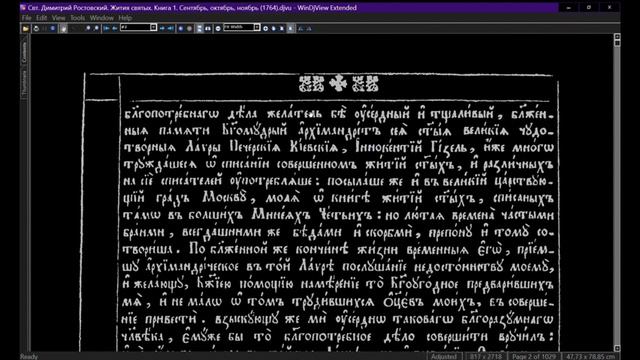Click the Zoom Out minus icon
The height and width of the screenshot is (360, 640).
(x=218, y=28)
